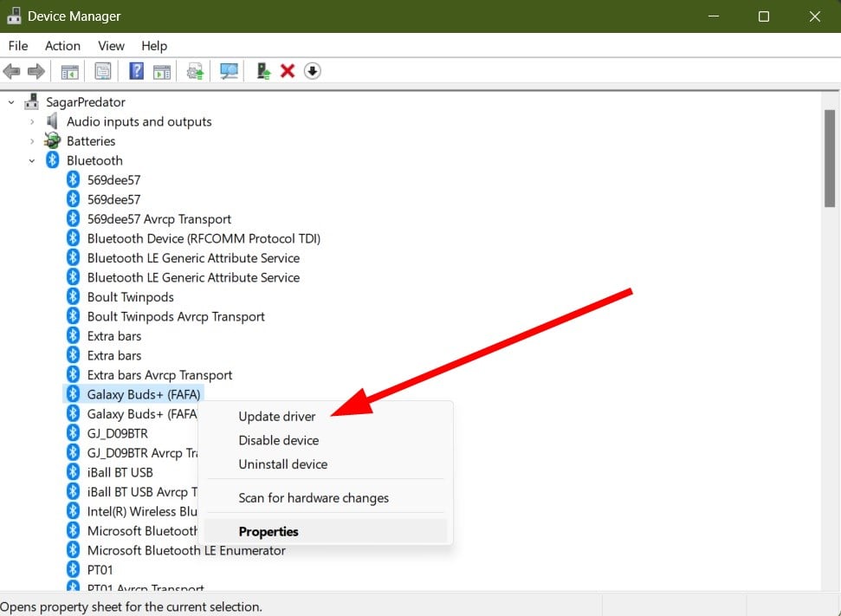Click the Bluetooth icon beside iBall BT USB Avrcp
Image resolution: width=841 pixels, height=616 pixels.
pyautogui.click(x=73, y=491)
